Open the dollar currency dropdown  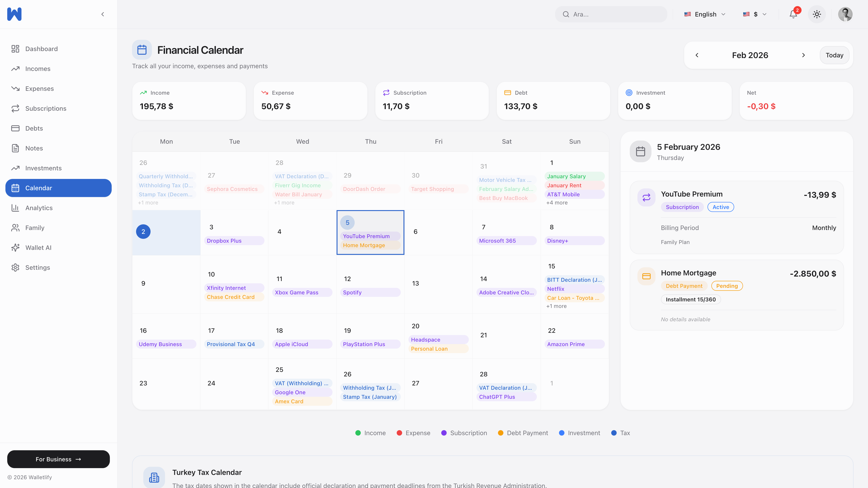click(755, 14)
